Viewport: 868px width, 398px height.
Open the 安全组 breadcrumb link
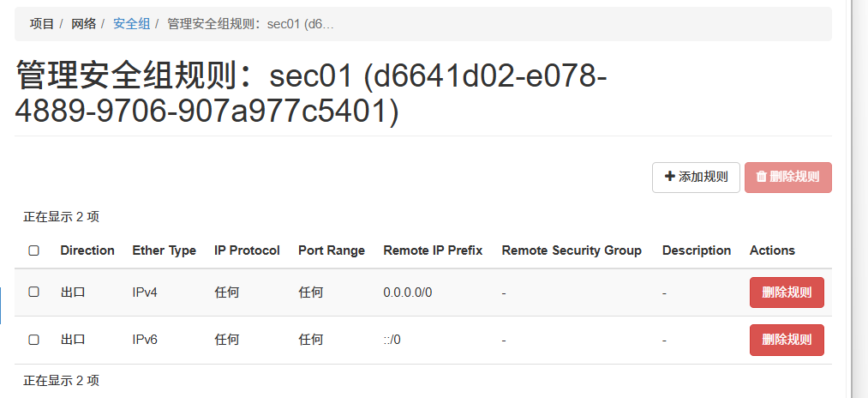pos(131,24)
